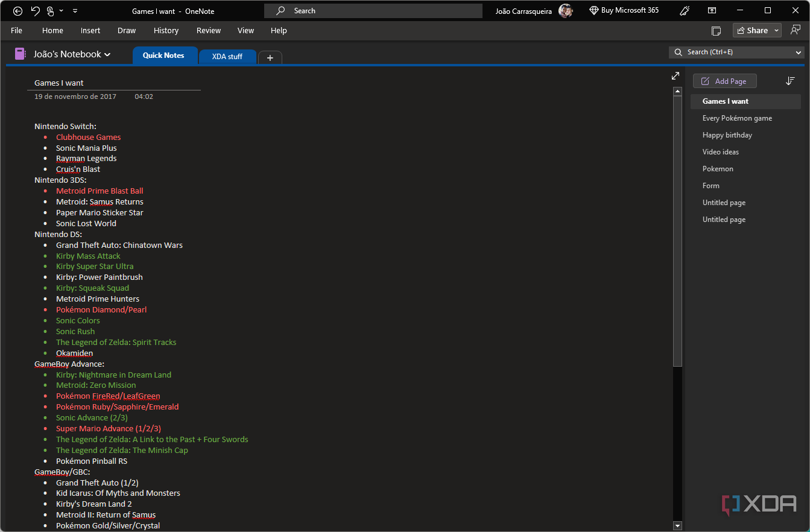Open the Home ribbon tab

(52, 31)
